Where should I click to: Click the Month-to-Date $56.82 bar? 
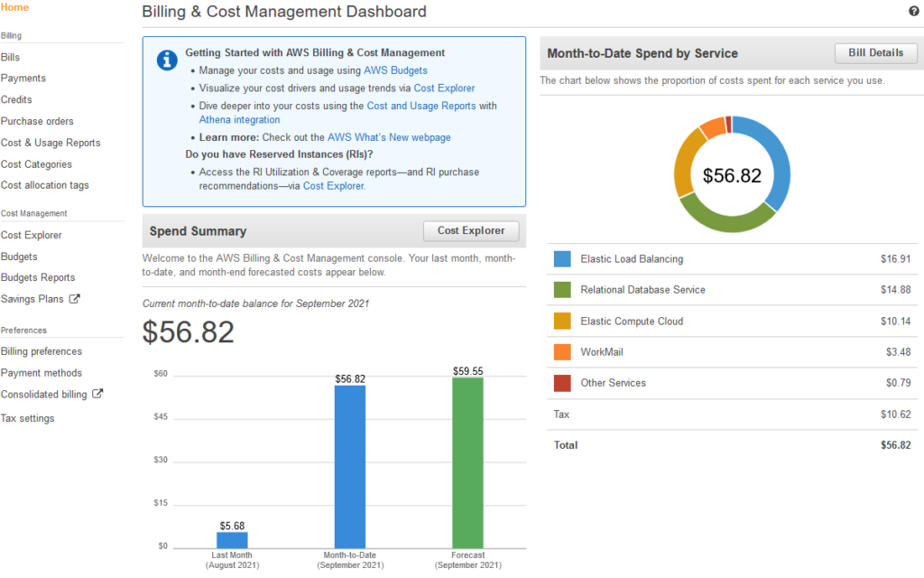pos(350,467)
